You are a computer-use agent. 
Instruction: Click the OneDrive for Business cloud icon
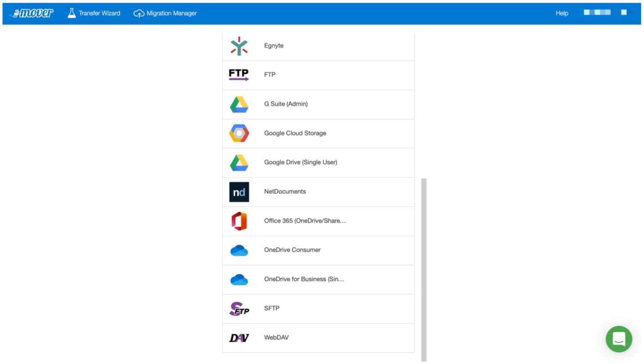tap(239, 280)
